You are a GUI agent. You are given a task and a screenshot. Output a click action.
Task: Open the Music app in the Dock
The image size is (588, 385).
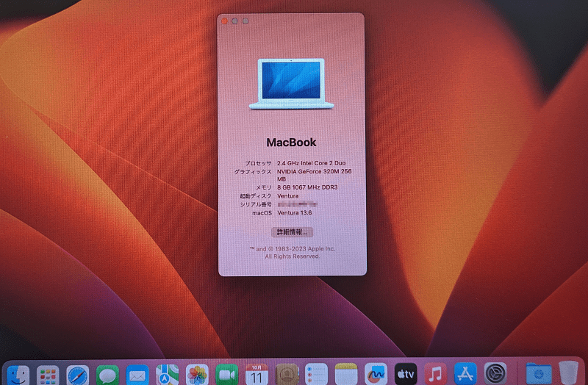[435, 375]
